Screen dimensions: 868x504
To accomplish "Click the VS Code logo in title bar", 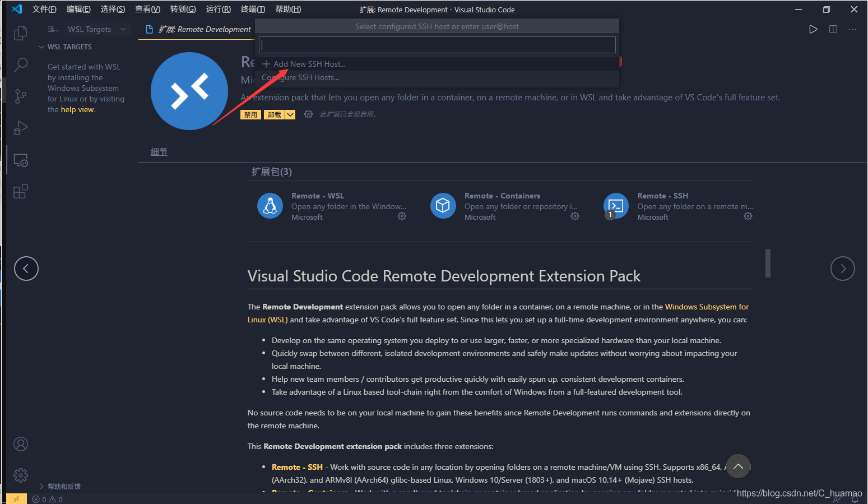I will [x=17, y=9].
